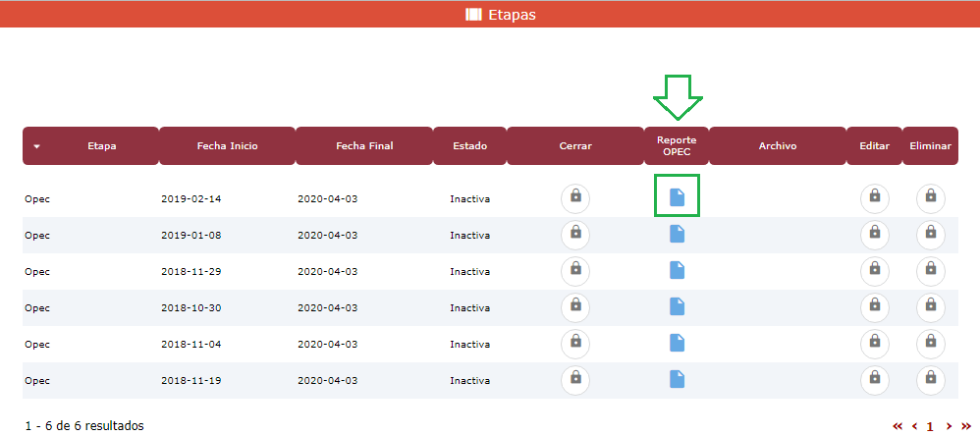Click Eliminar lock icon for 2019-01-08 row

[930, 234]
